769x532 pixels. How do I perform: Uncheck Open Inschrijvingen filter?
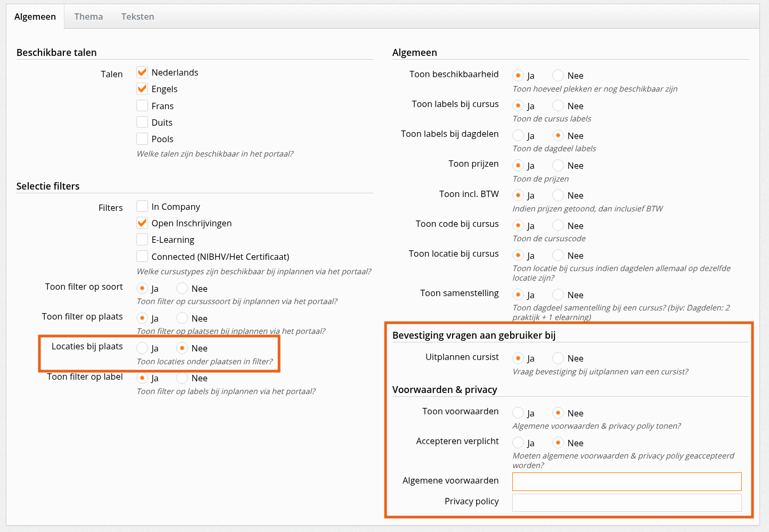[142, 223]
